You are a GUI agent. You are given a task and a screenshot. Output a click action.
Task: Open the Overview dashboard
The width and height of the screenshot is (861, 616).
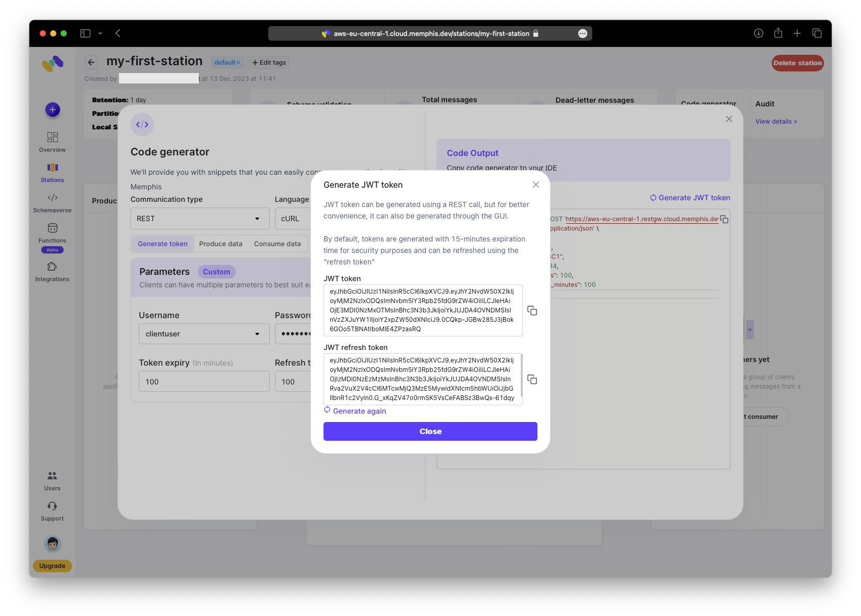52,142
